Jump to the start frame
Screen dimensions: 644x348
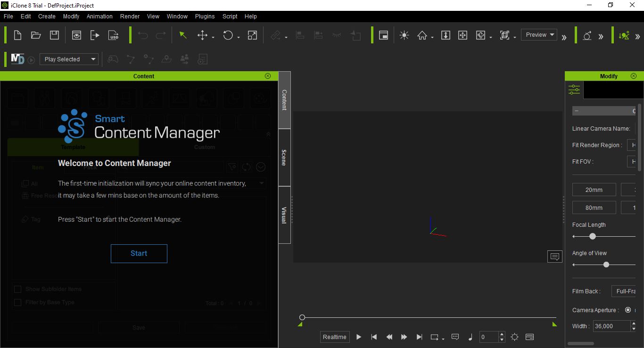(374, 337)
